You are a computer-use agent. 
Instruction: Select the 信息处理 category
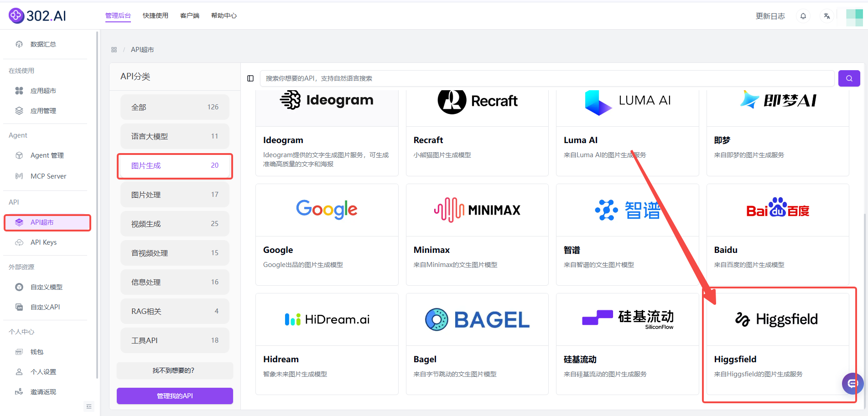pos(175,282)
